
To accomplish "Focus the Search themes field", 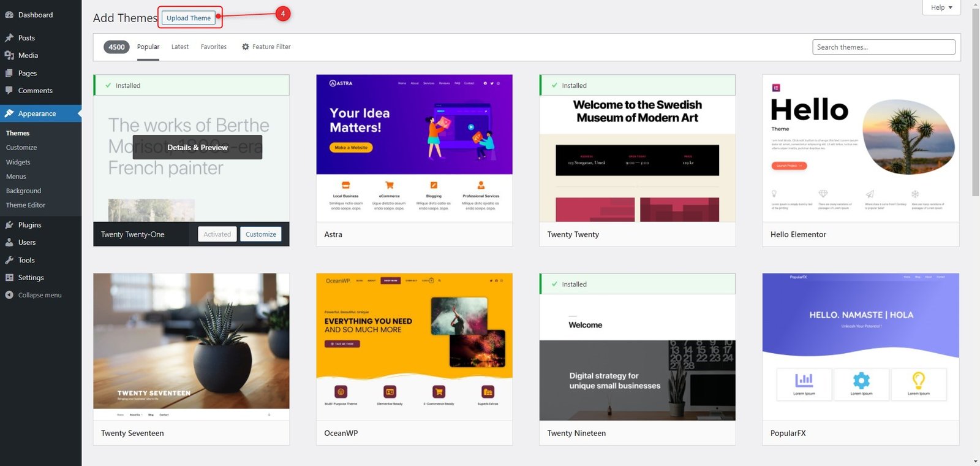I will (884, 47).
